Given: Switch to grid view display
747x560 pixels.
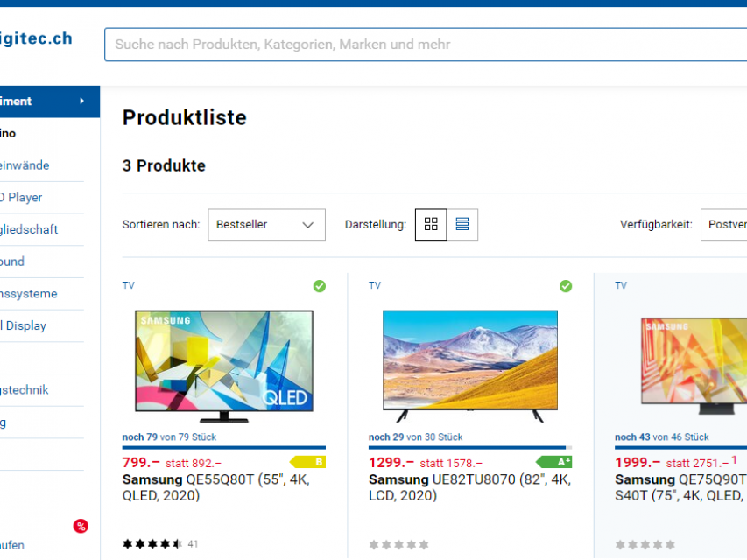Looking at the screenshot, I should tap(431, 225).
